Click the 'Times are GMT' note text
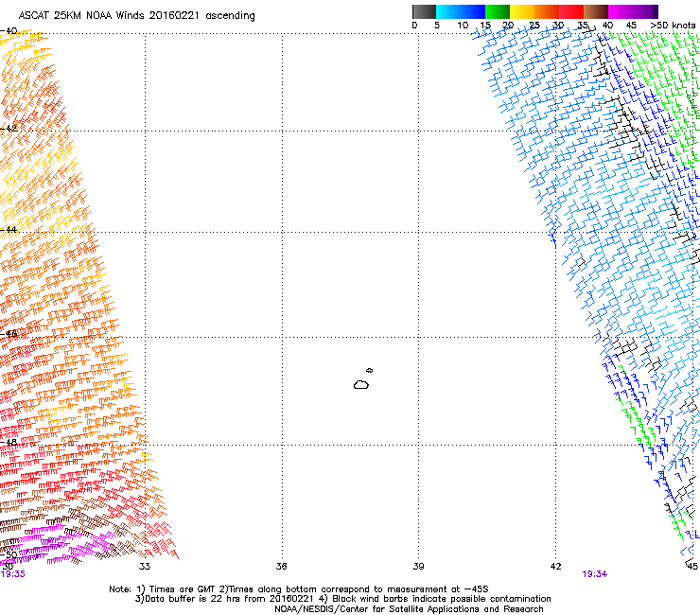 pos(182,589)
